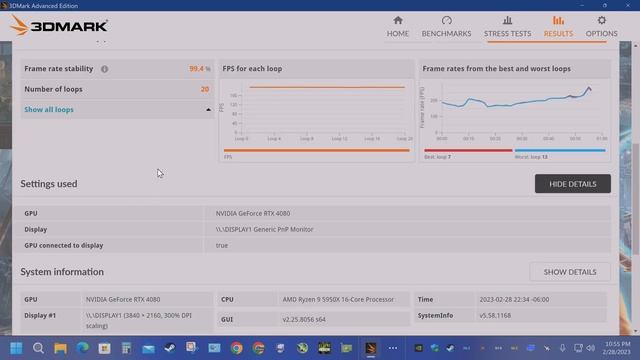Click Hide Details for Settings used

(573, 184)
